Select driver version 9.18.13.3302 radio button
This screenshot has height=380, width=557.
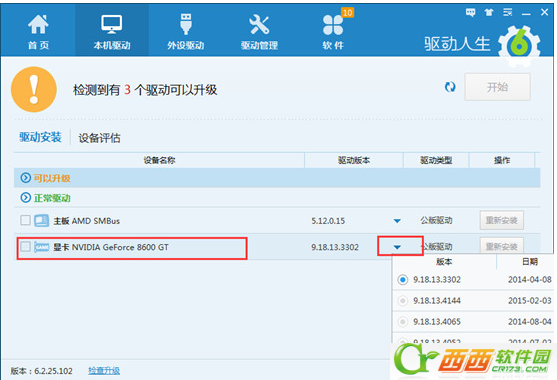pyautogui.click(x=402, y=280)
